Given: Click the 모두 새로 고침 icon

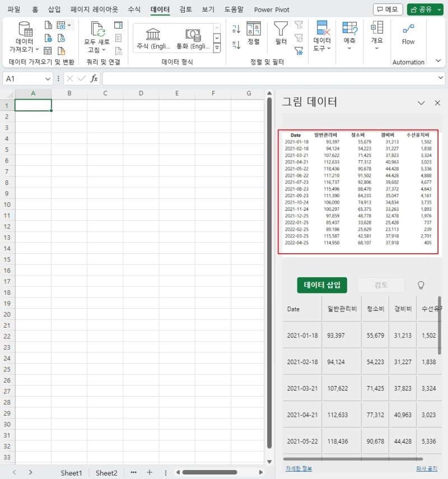Looking at the screenshot, I should click(x=98, y=29).
